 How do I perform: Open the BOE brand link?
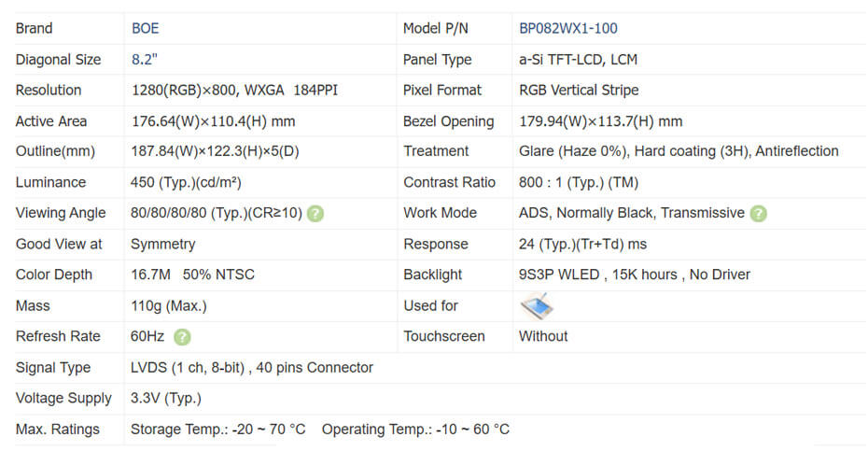146,29
